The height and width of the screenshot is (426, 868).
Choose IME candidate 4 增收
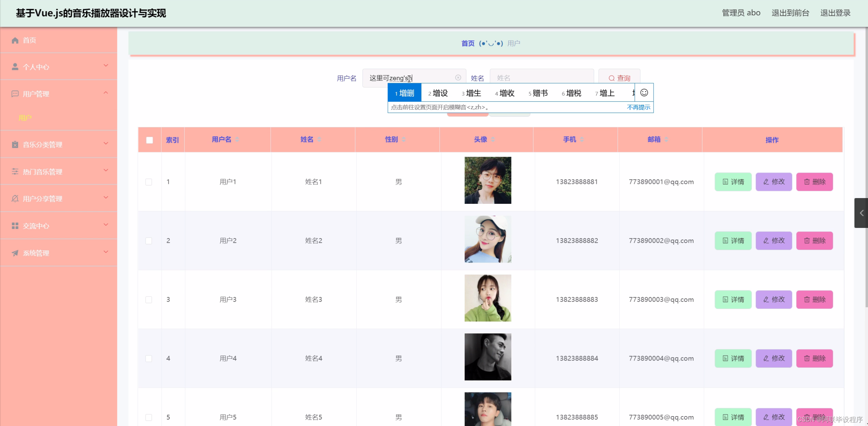(x=505, y=93)
